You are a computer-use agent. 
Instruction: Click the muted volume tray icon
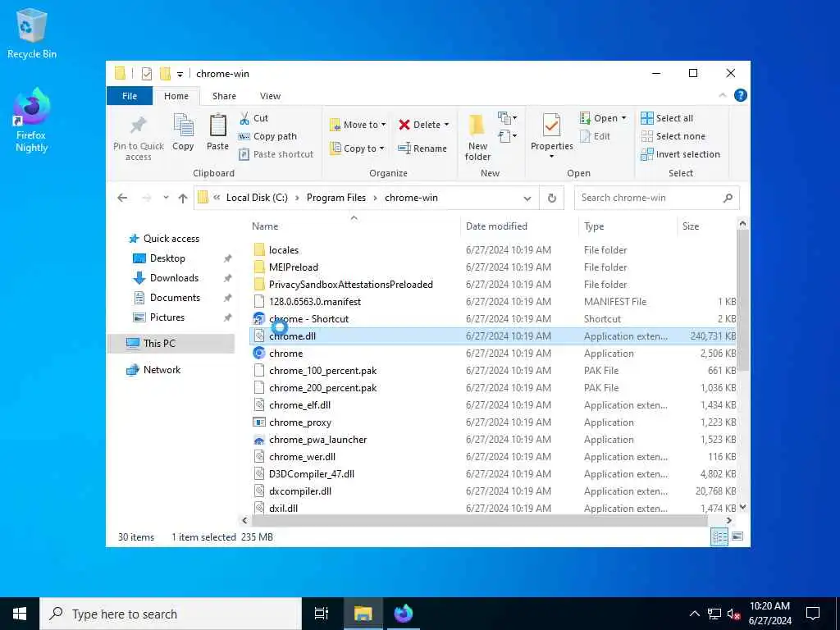(734, 614)
